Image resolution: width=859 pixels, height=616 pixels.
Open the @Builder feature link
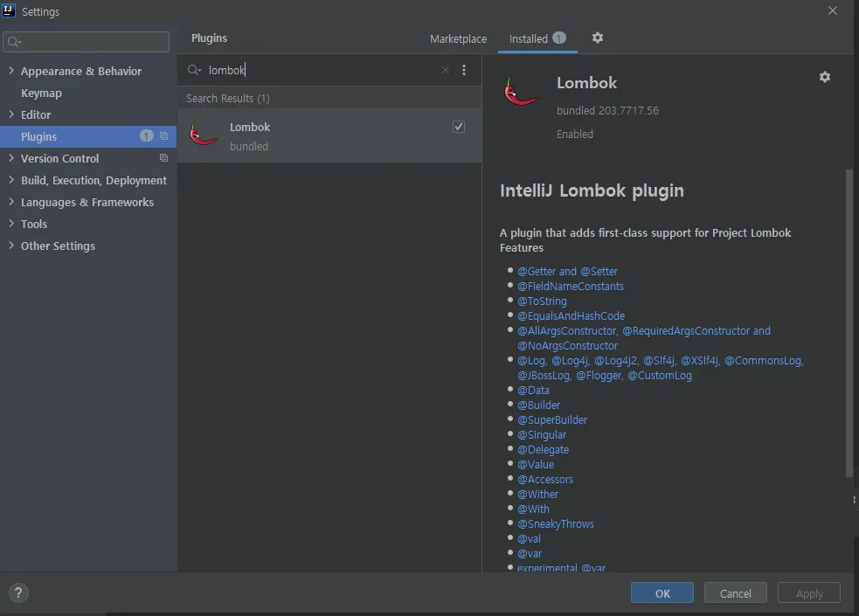tap(538, 405)
